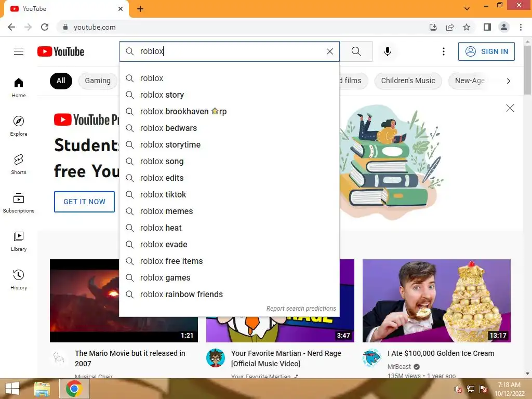Share this page via the share icon
532x399 pixels.
pos(450,27)
